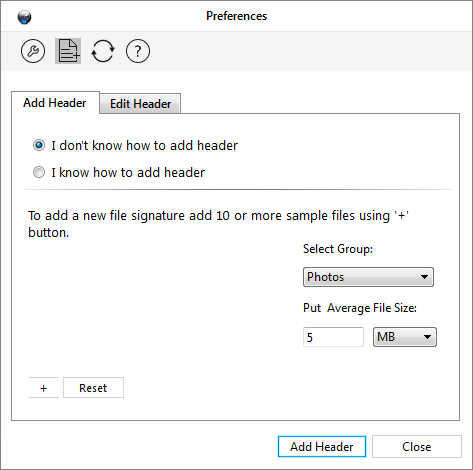
Task: Click the application globe icon in title bar
Action: click(24, 17)
